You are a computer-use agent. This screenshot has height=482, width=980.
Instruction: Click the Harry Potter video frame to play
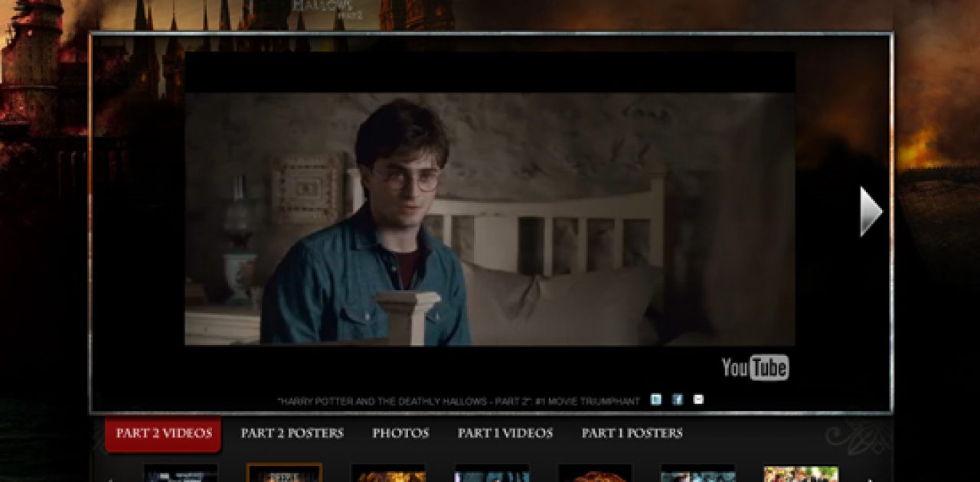click(489, 220)
